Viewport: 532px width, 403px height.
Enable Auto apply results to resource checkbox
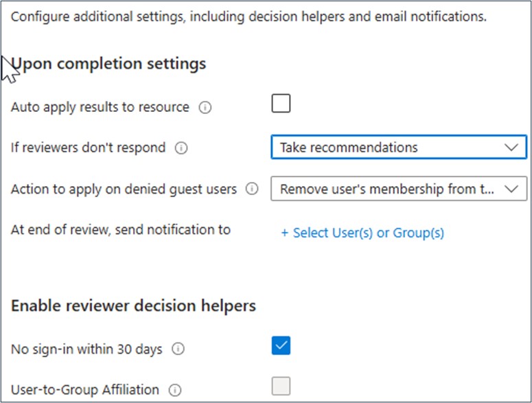click(281, 104)
